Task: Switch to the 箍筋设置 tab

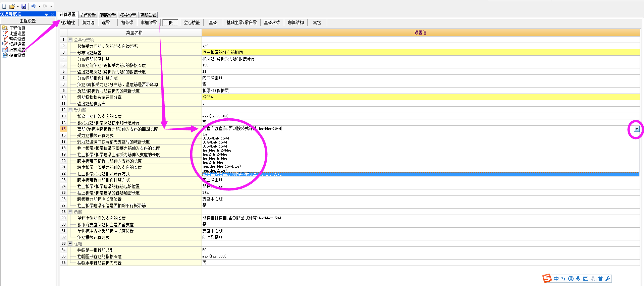Action: coord(108,15)
